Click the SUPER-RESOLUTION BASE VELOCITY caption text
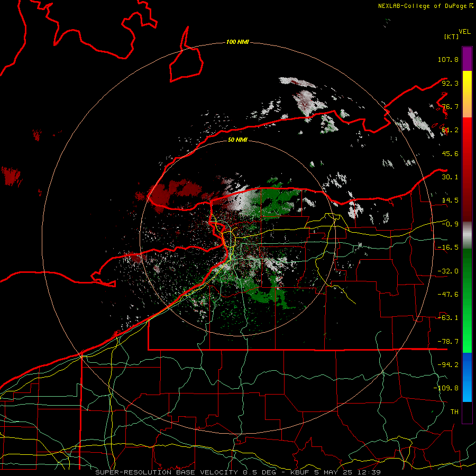The height and width of the screenshot is (476, 476). pyautogui.click(x=167, y=472)
